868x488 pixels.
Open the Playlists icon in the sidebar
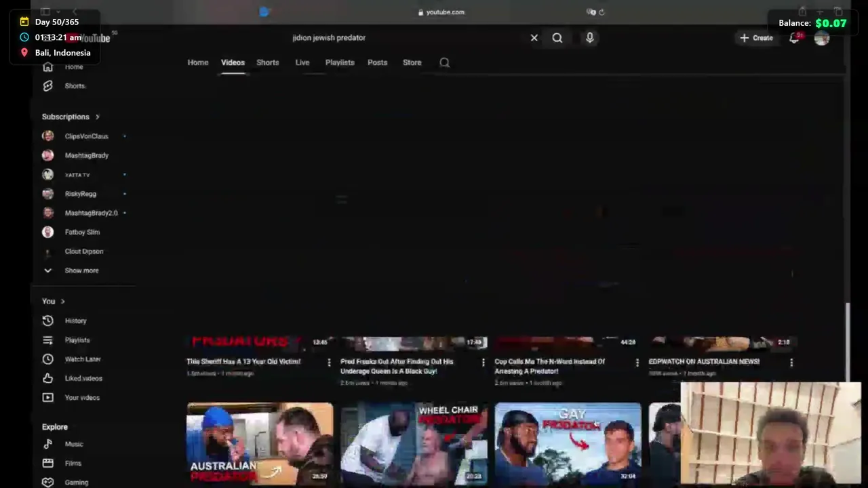click(x=47, y=340)
